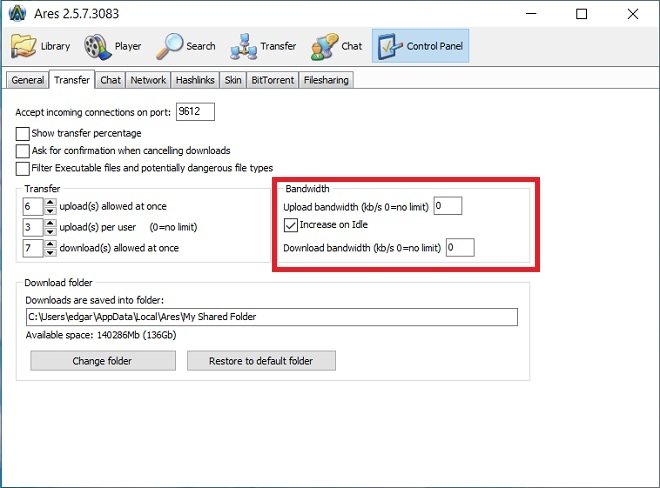The width and height of the screenshot is (660, 488).
Task: Increase downloads allowed at once
Action: point(50,244)
